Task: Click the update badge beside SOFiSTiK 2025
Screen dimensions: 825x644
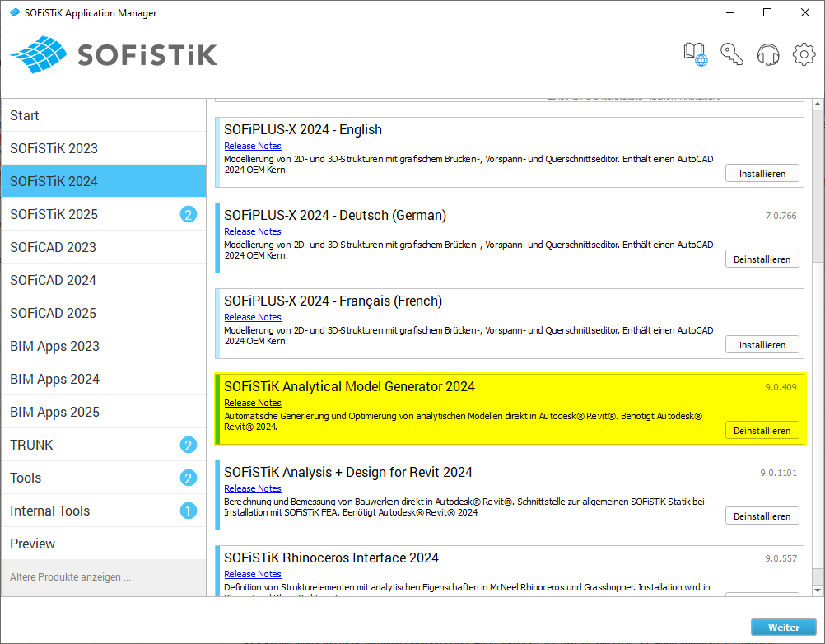Action: click(x=189, y=214)
